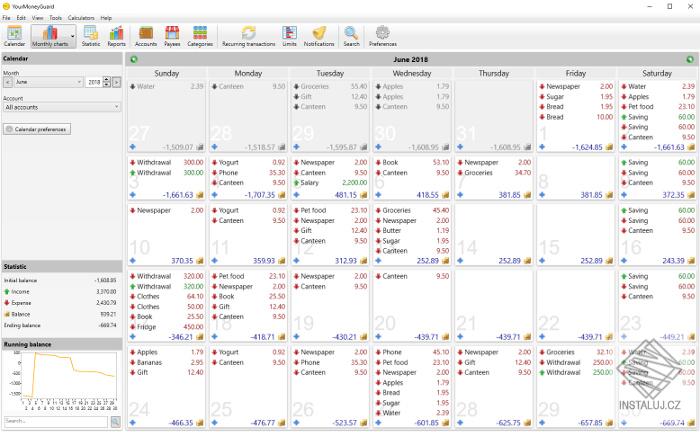Select Butter 1.19 entry on June 13
The width and height of the screenshot is (700, 432).
[412, 230]
